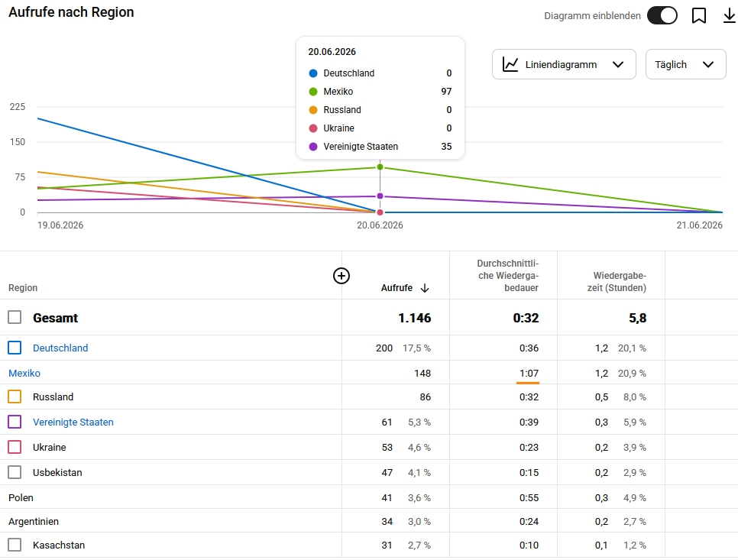Image resolution: width=738 pixels, height=560 pixels.
Task: Check the Kasachstan checkbox
Action: click(15, 545)
